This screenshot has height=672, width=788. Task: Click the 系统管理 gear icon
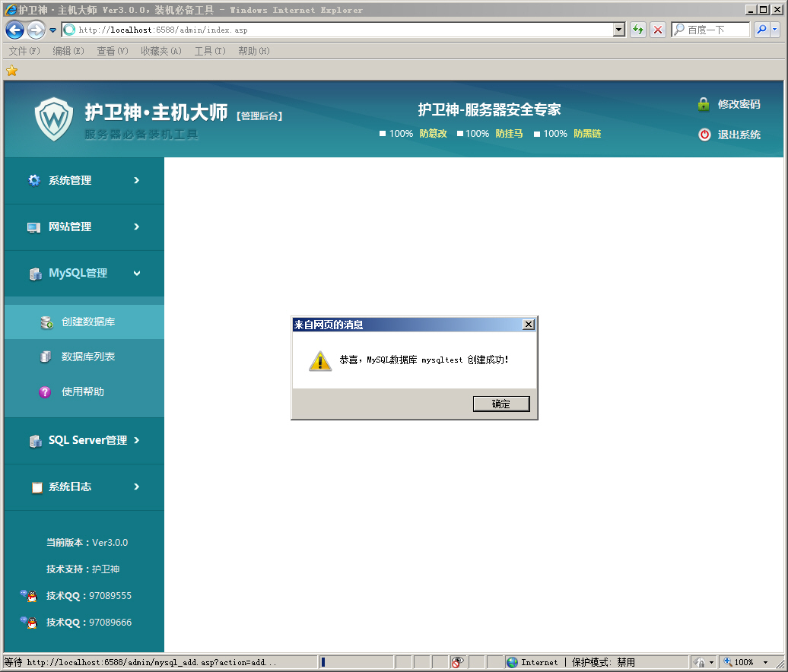33,180
